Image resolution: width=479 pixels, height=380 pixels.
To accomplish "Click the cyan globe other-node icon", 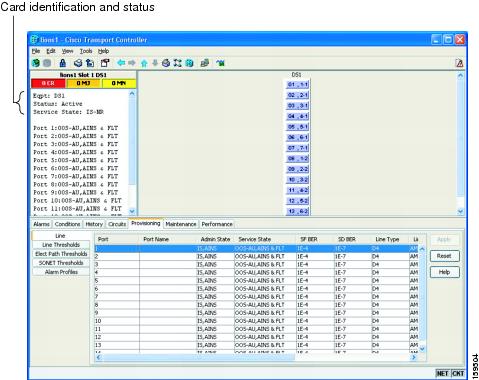I will coord(189,63).
